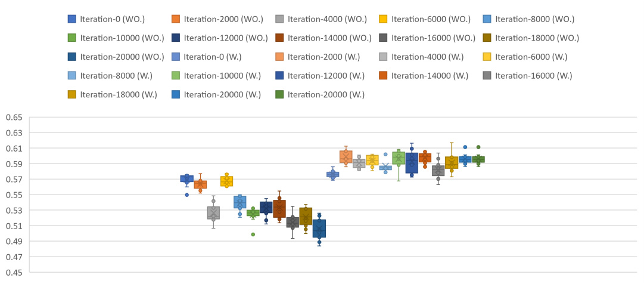
Task: Click the green outlier point below 0.51
Action: [x=253, y=234]
